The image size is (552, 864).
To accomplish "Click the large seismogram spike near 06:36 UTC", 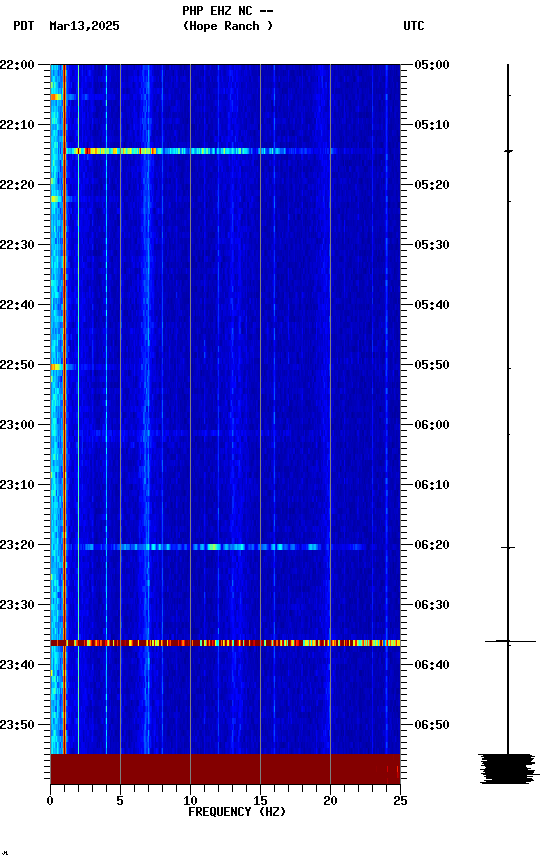I will click(510, 641).
